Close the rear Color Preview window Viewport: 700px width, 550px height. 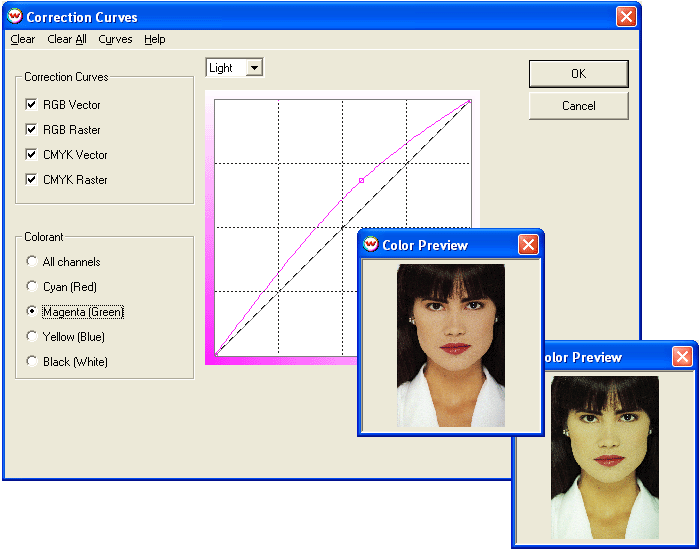(682, 357)
